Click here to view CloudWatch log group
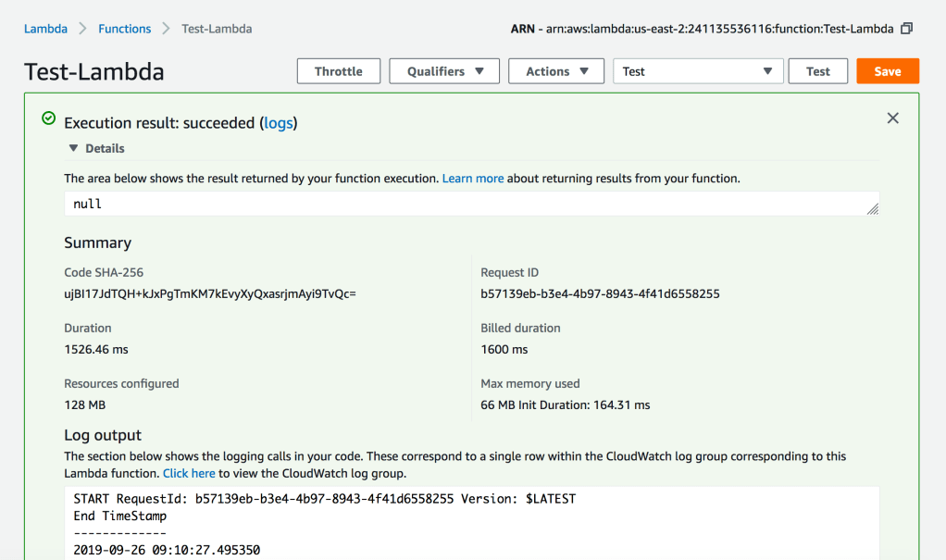Screen dimensions: 946x560 pyautogui.click(x=189, y=473)
